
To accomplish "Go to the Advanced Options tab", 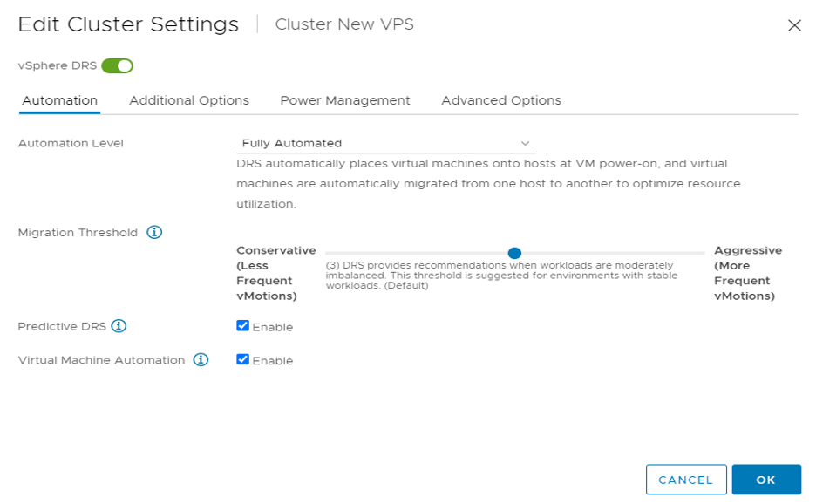I will click(x=500, y=100).
